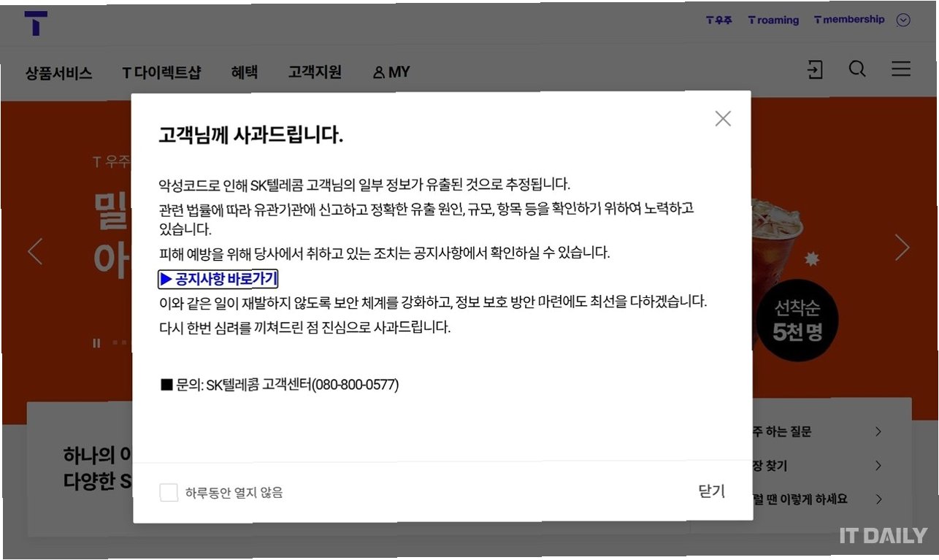
Task: Open the T우주 link
Action: 718,20
